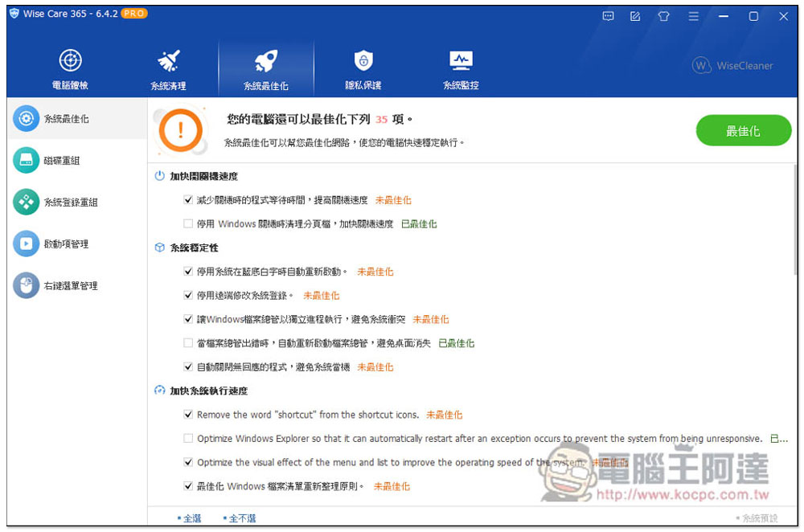Uncheck 減少關機時的程式等待時間 option
This screenshot has height=532, width=804.
(x=188, y=200)
